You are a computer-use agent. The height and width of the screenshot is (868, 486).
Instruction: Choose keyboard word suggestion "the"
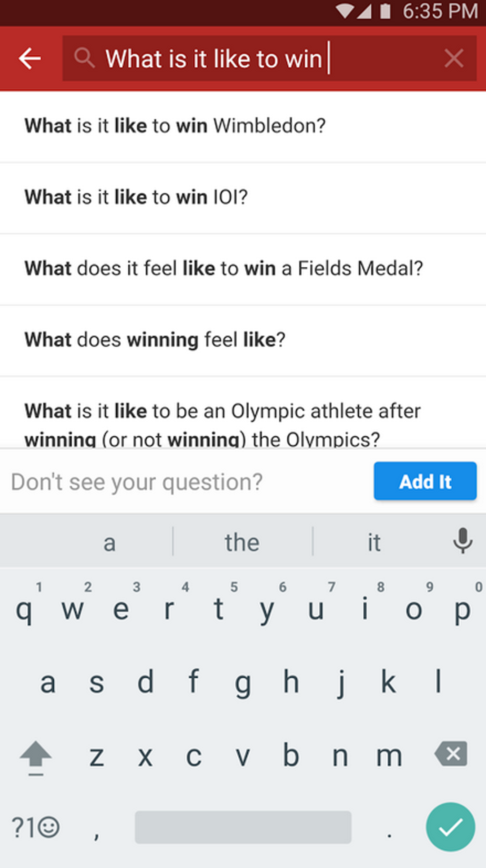(x=242, y=542)
